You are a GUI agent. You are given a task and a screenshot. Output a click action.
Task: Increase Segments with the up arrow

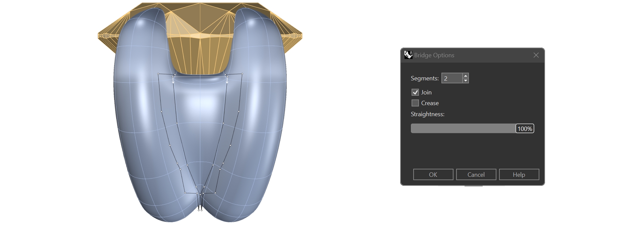click(465, 76)
